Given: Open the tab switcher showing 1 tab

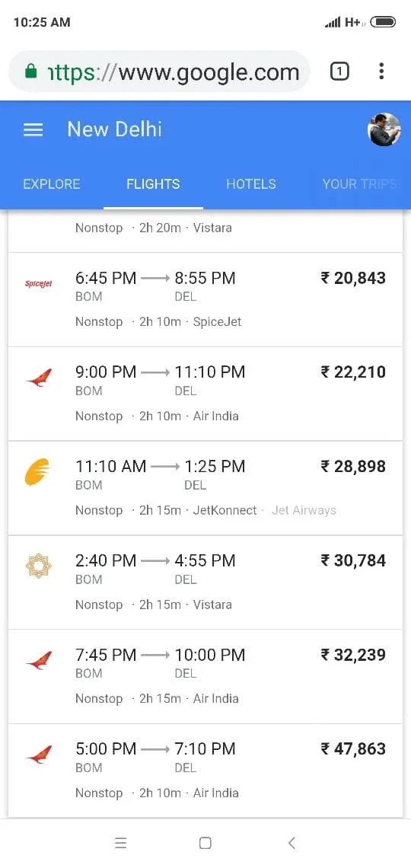Looking at the screenshot, I should [339, 72].
